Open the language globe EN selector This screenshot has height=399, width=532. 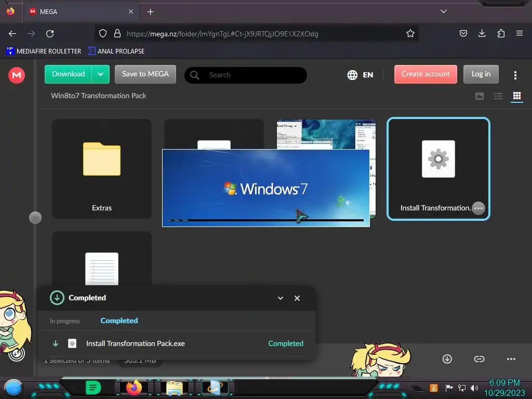click(x=360, y=75)
